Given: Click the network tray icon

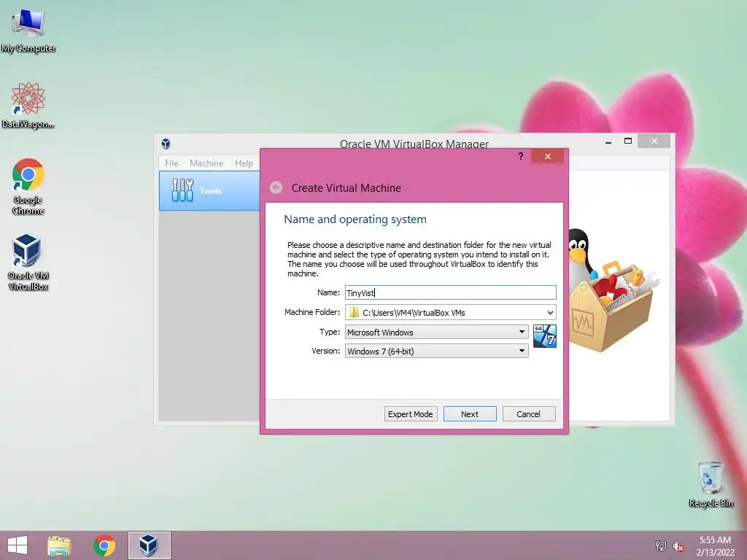Looking at the screenshot, I should click(x=661, y=545).
